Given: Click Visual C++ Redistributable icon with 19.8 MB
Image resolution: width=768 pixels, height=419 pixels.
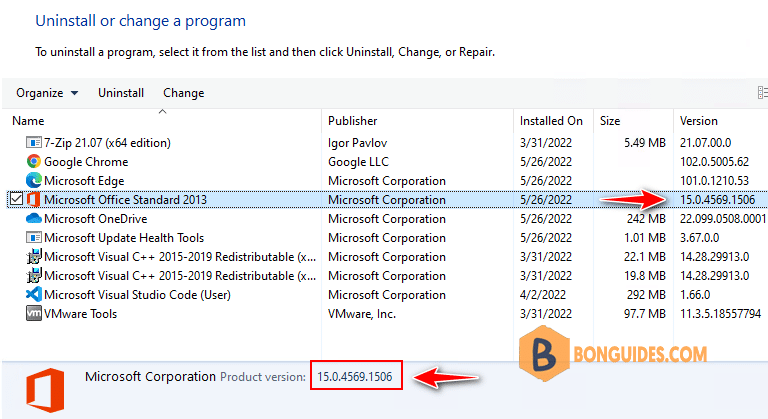Looking at the screenshot, I should point(33,275).
